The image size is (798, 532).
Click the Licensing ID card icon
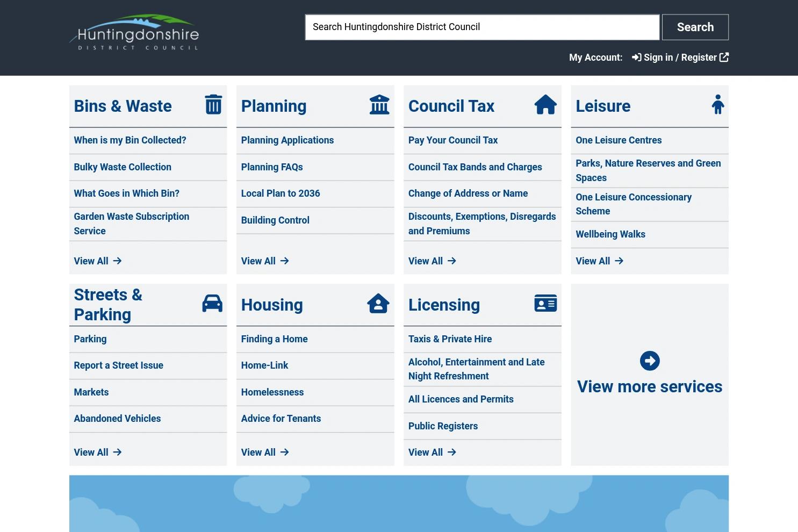(545, 303)
